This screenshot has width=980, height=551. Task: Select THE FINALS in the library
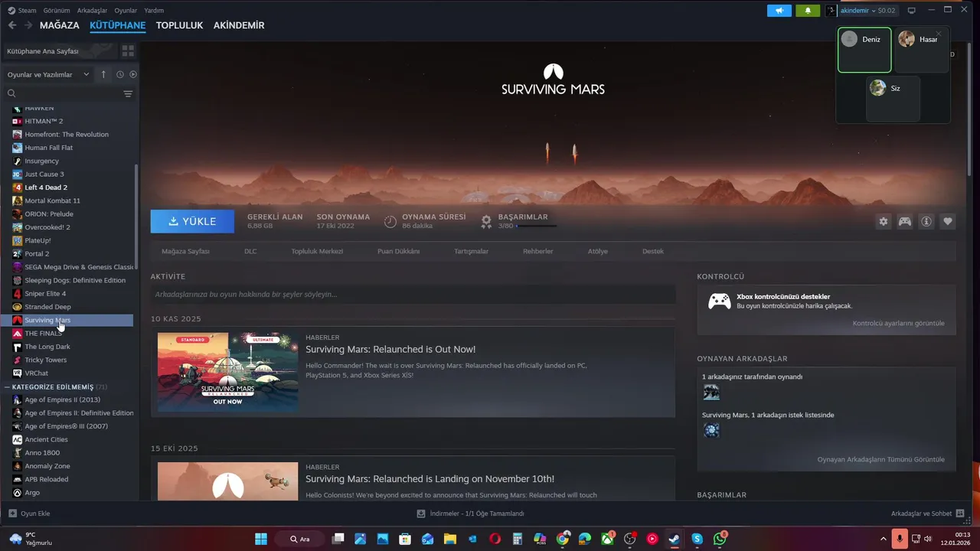click(x=44, y=334)
